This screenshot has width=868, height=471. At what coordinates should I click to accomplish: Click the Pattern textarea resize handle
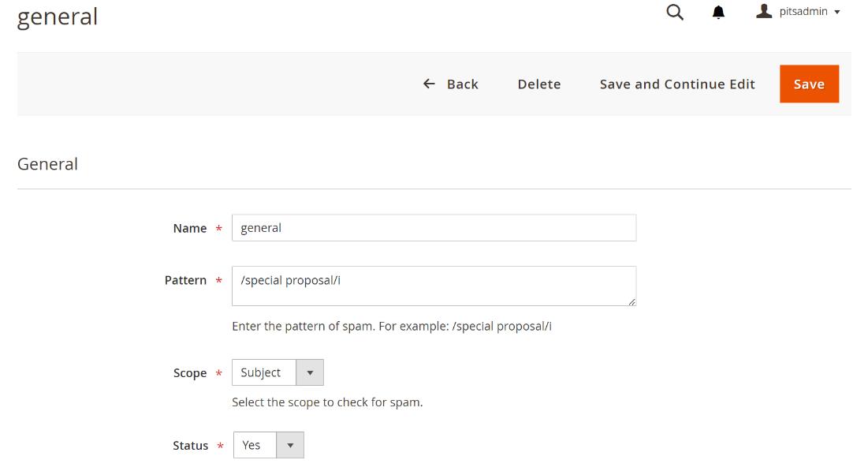coord(631,301)
